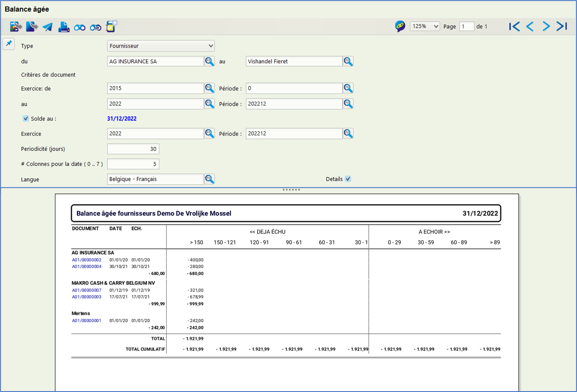Open lookup for Période 0 field

pos(348,88)
